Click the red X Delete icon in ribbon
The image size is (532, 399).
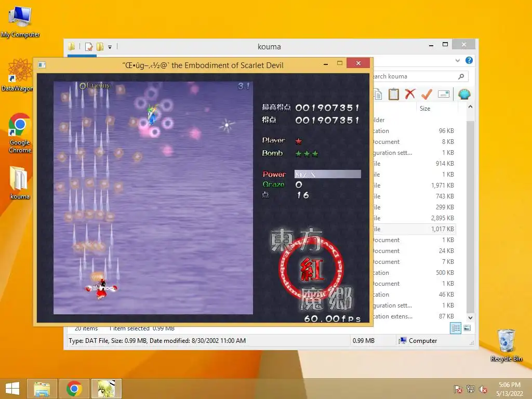point(410,94)
